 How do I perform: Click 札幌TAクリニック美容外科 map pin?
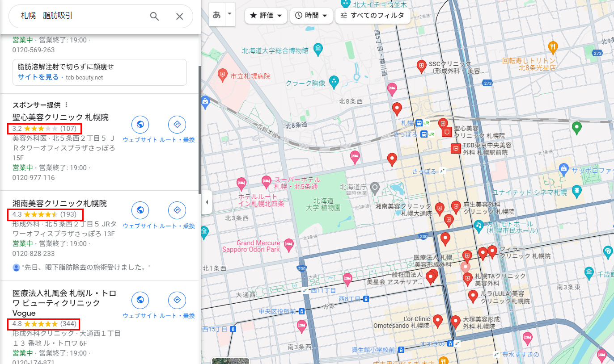(x=468, y=279)
